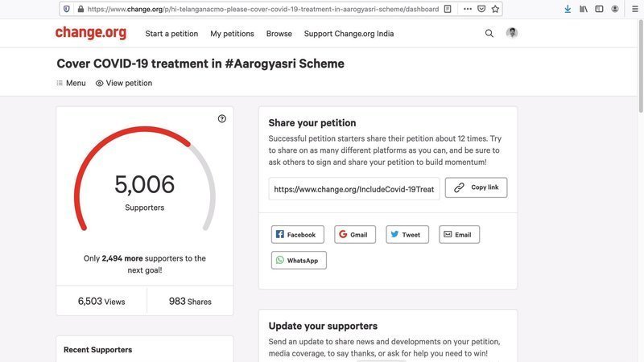Go to My petitions

[x=232, y=34]
